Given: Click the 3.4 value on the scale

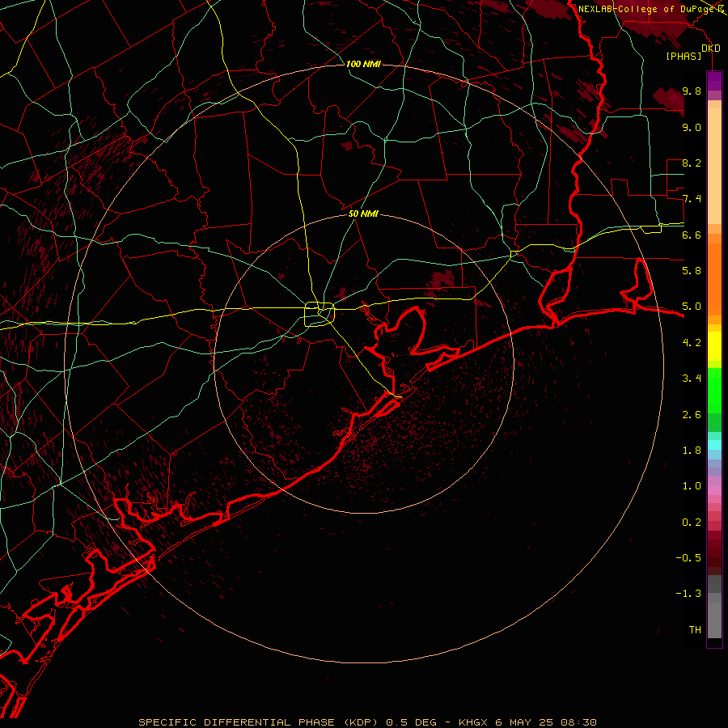Looking at the screenshot, I should pyautogui.click(x=692, y=379).
